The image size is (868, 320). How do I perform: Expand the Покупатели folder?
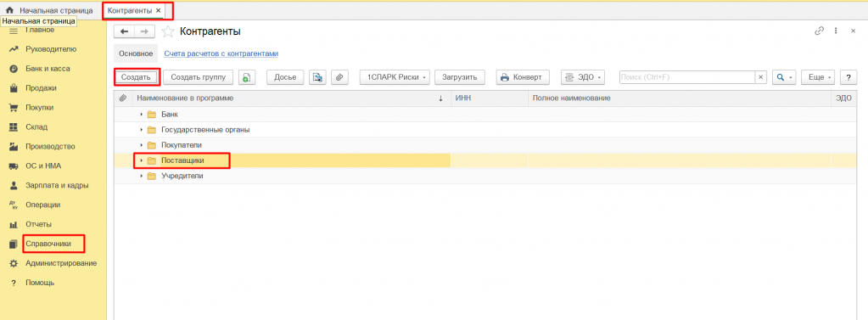click(142, 145)
